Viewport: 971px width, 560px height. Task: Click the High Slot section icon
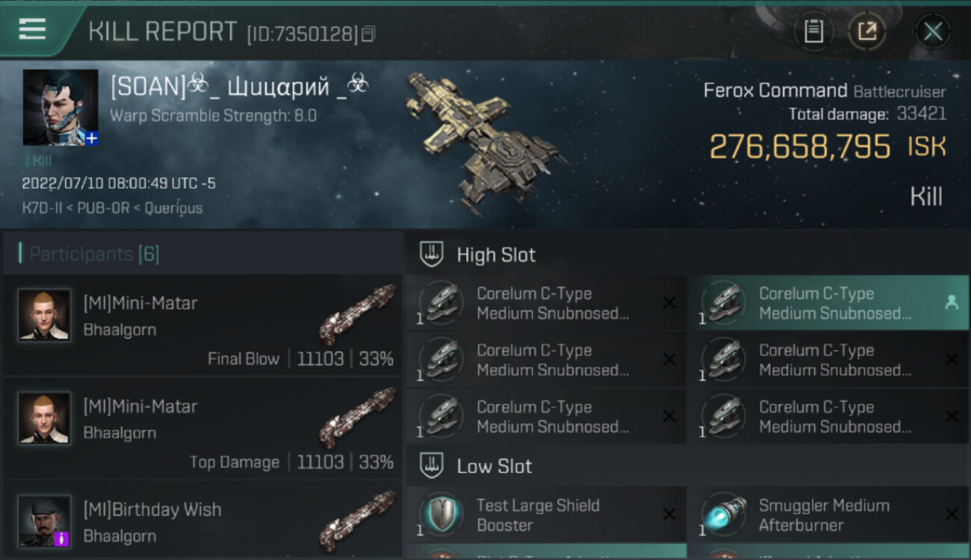coord(431,255)
